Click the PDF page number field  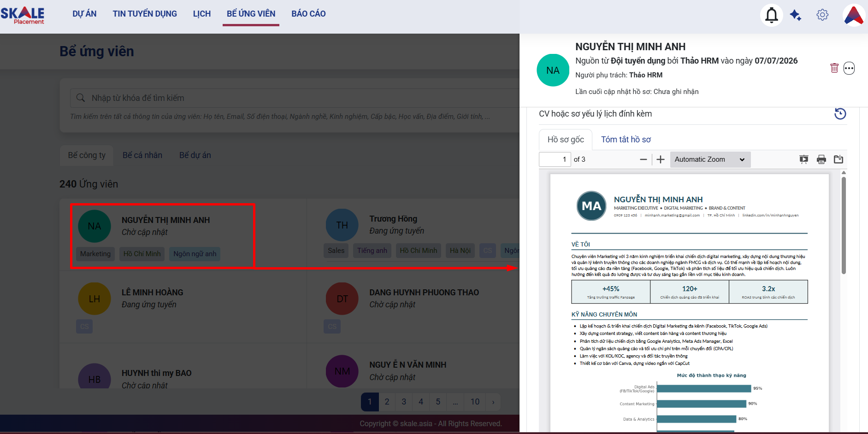[x=555, y=159]
